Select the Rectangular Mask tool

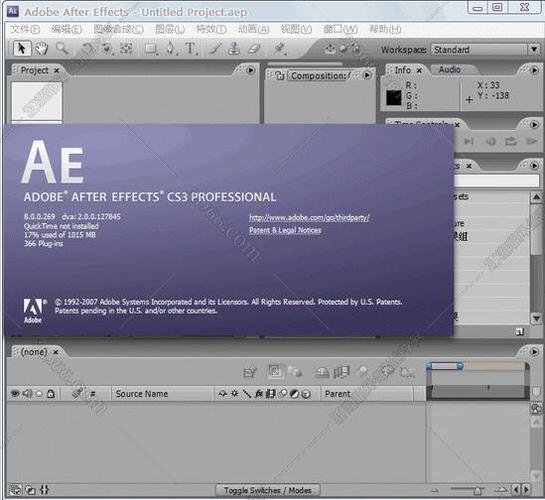(151, 48)
